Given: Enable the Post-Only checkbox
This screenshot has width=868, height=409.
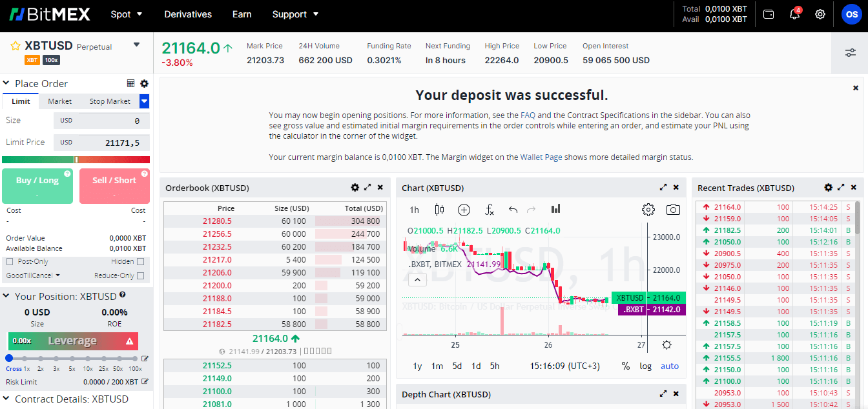Looking at the screenshot, I should click(x=10, y=262).
